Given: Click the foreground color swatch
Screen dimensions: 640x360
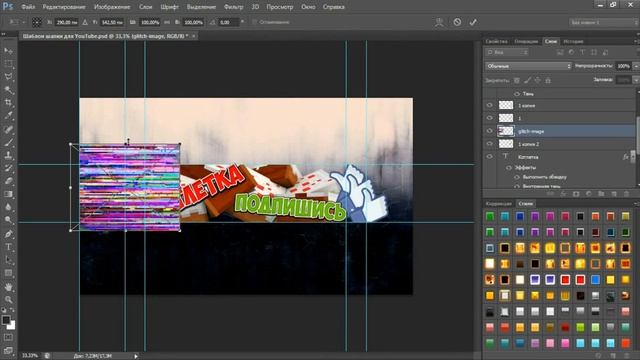Looking at the screenshot, I should [x=5, y=320].
